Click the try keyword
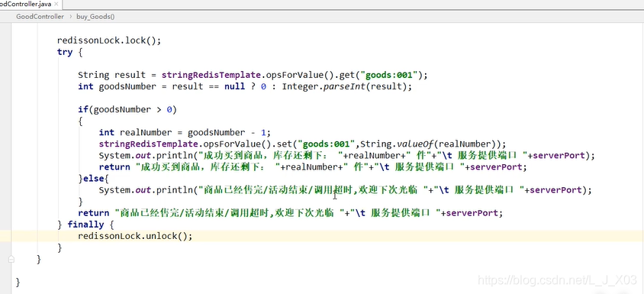This screenshot has height=294, width=644. [x=65, y=52]
